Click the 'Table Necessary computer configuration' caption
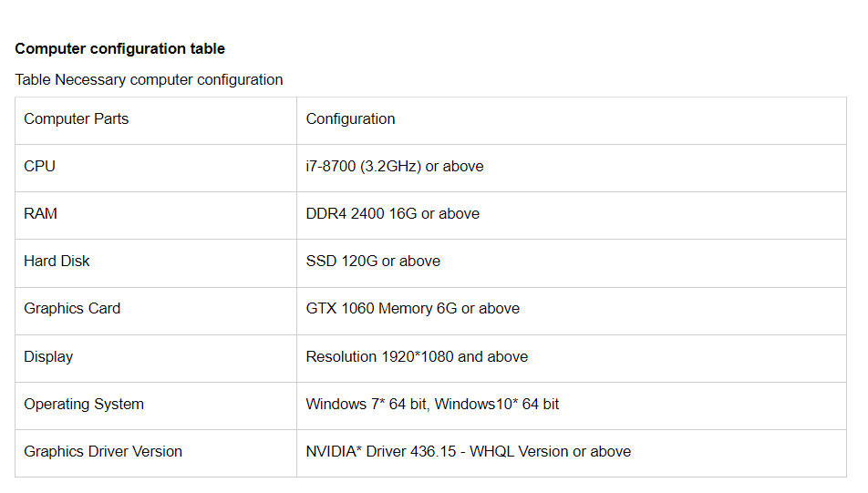The height and width of the screenshot is (493, 868). (x=149, y=79)
